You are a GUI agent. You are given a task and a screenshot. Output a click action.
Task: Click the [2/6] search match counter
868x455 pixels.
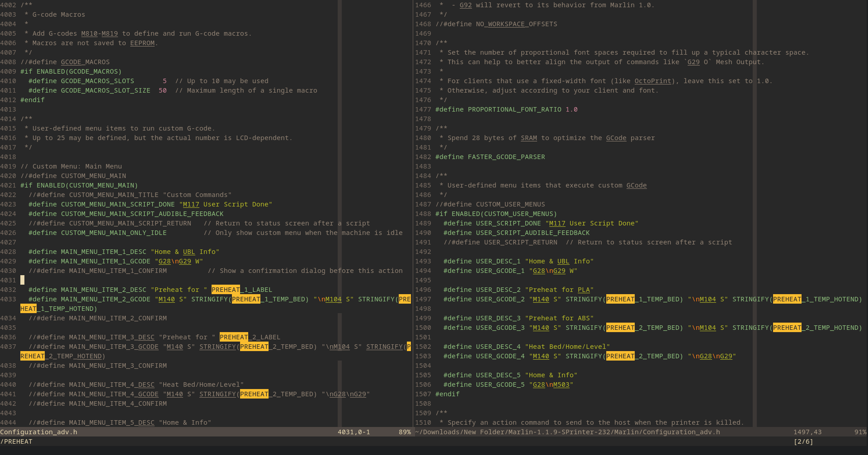pos(803,441)
